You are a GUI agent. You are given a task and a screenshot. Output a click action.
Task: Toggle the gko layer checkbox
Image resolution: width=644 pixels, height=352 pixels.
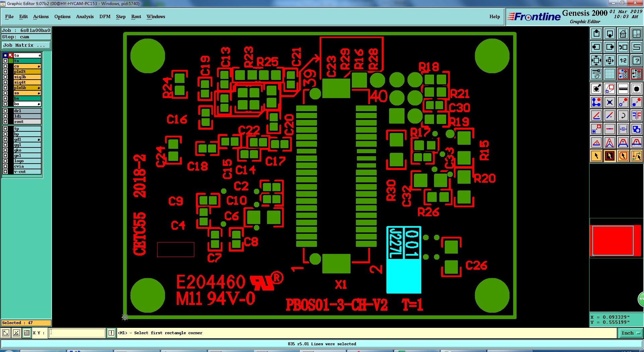click(x=5, y=150)
